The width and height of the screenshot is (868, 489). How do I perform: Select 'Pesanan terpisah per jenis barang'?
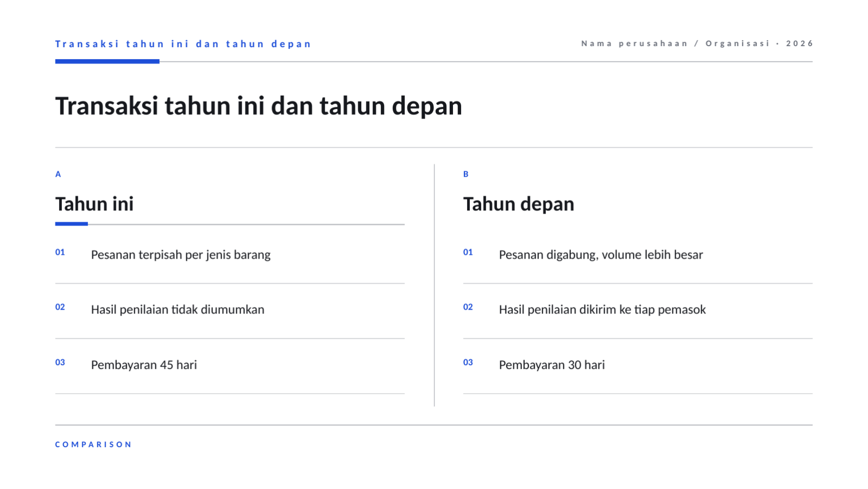(x=181, y=255)
